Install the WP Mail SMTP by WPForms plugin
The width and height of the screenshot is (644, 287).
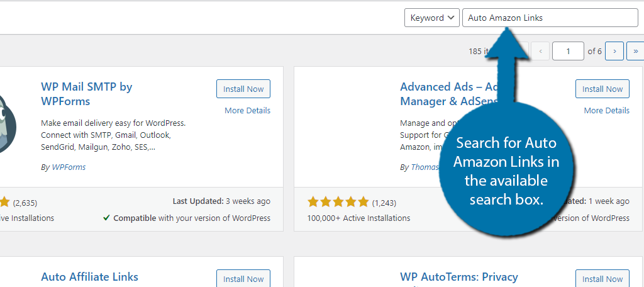pyautogui.click(x=243, y=89)
